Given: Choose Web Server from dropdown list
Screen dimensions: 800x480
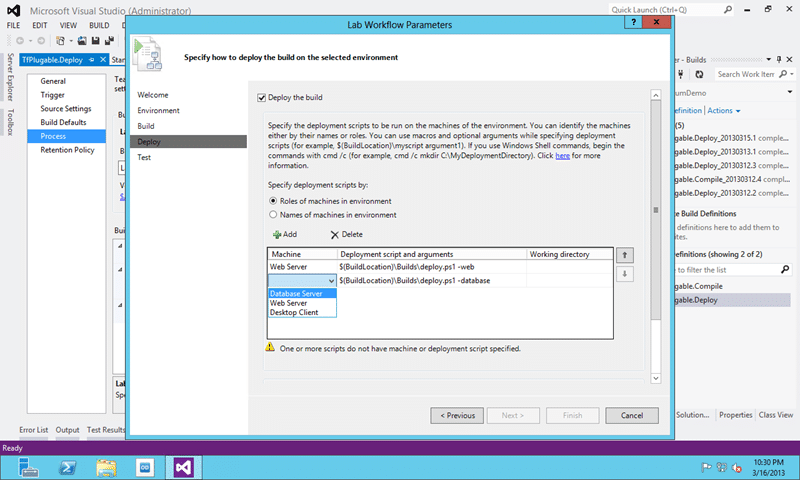Looking at the screenshot, I should tap(302, 303).
